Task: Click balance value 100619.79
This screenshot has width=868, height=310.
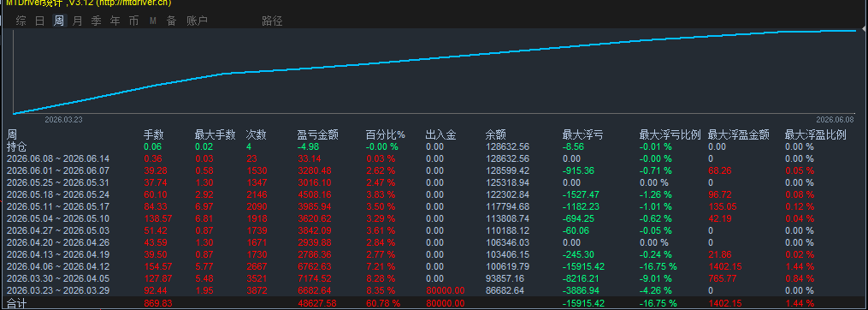Action: point(508,266)
